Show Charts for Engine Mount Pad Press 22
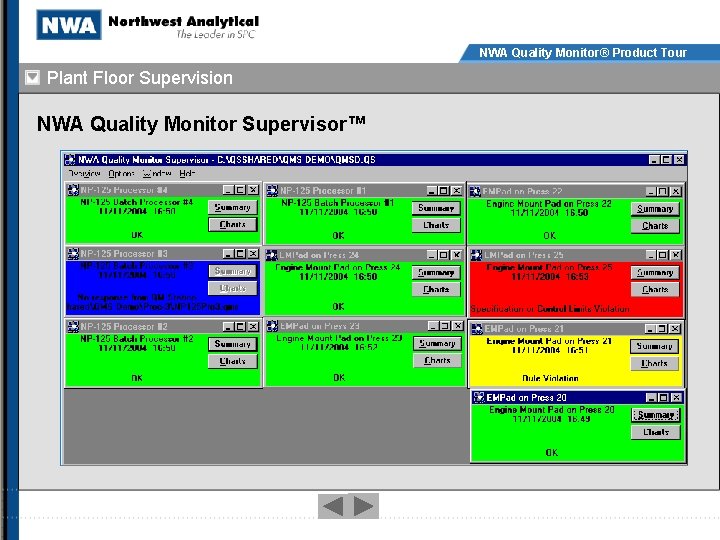Viewport: 720px width, 540px height. click(x=655, y=226)
